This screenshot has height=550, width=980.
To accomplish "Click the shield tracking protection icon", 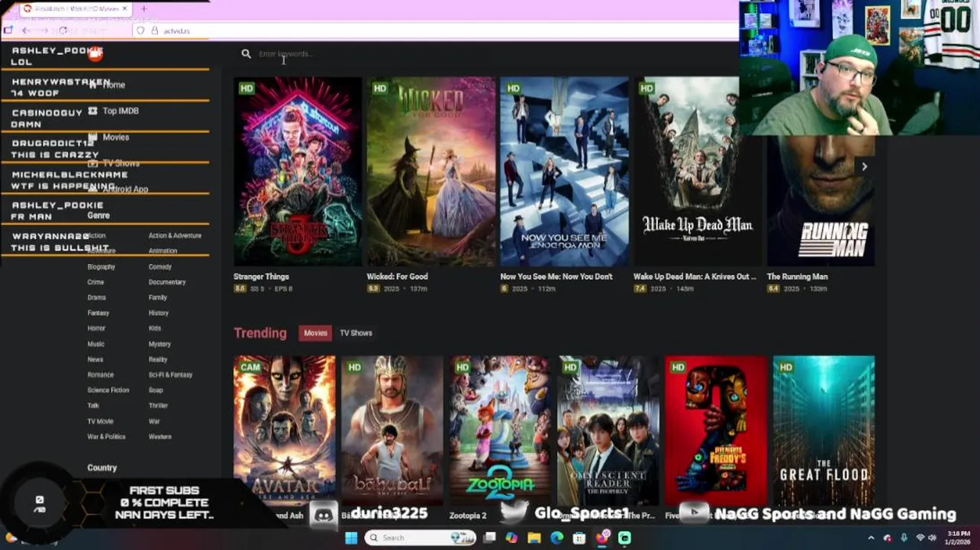I will [x=140, y=31].
